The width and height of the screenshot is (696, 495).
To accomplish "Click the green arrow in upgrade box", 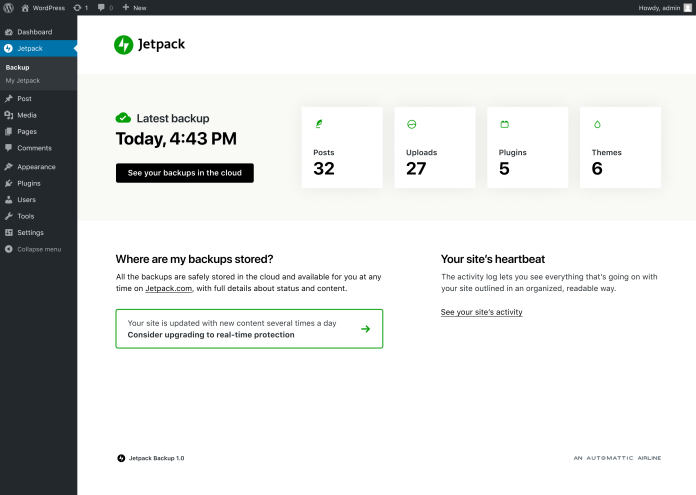I will click(x=365, y=329).
